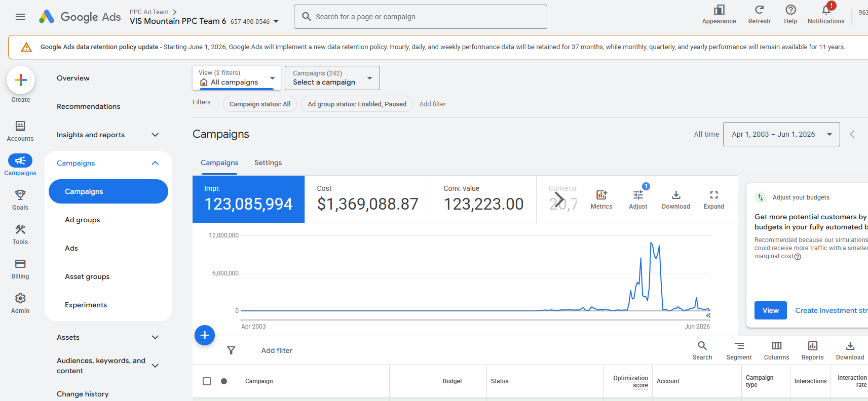Sort by Budget column header
The height and width of the screenshot is (401, 868).
tap(452, 381)
